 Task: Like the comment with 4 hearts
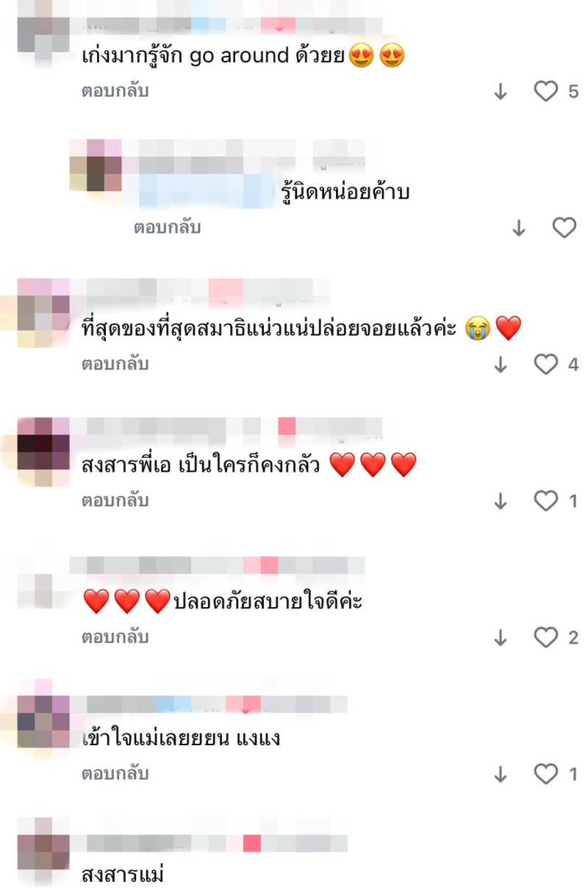point(545,365)
